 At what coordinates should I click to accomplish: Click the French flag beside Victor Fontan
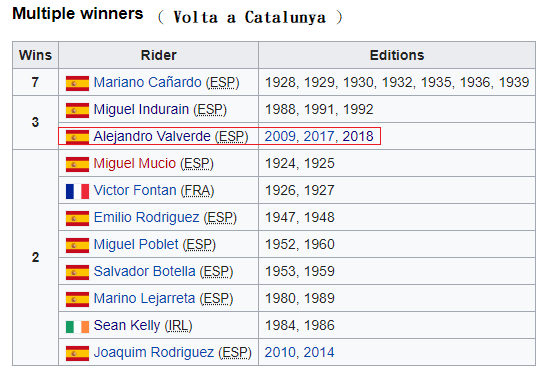pyautogui.click(x=77, y=191)
